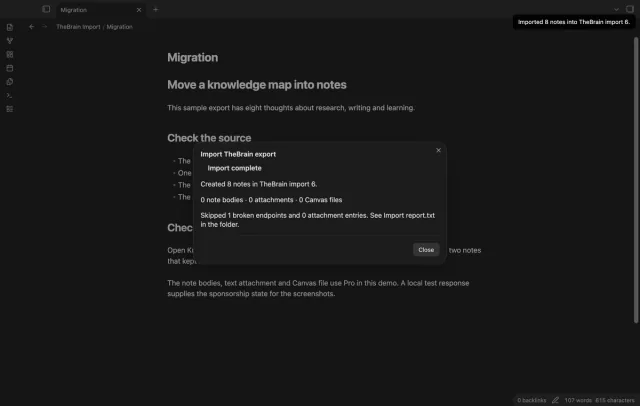Open TheBrain Import folder breadcrumb
Viewport: 640px width, 406px height.
click(x=78, y=27)
